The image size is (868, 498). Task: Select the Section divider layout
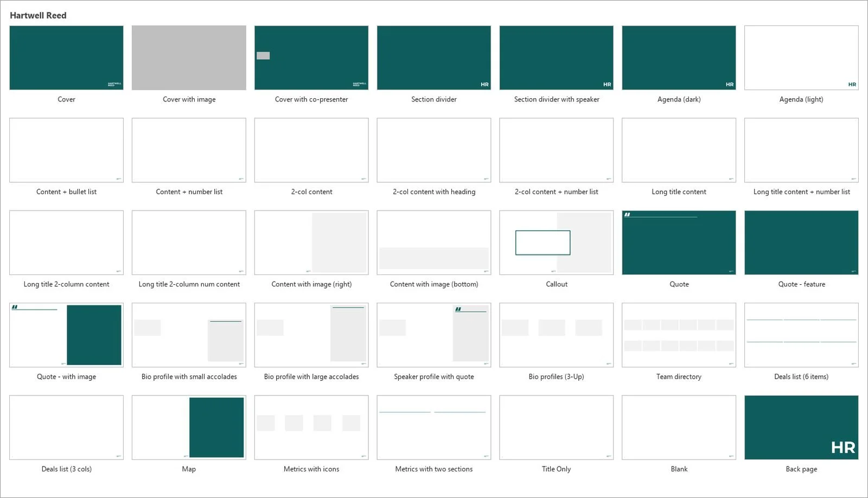(434, 58)
